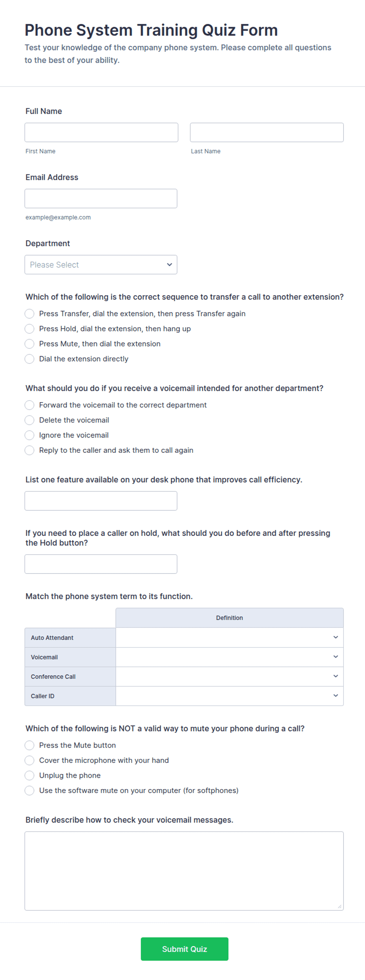The image size is (365, 980).
Task: Expand the Auto Attendant definition dropdown
Action: pyautogui.click(x=230, y=637)
